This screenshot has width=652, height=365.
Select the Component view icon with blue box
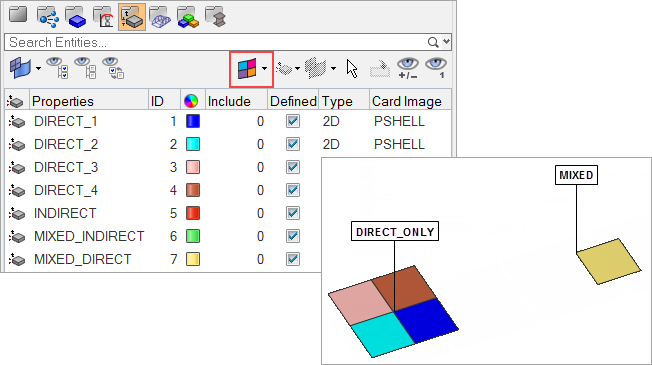pos(75,17)
